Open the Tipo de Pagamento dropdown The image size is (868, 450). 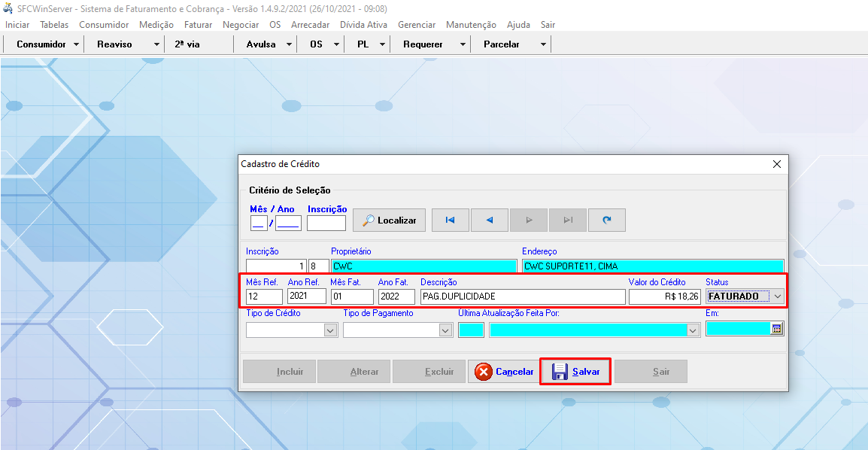pos(445,330)
